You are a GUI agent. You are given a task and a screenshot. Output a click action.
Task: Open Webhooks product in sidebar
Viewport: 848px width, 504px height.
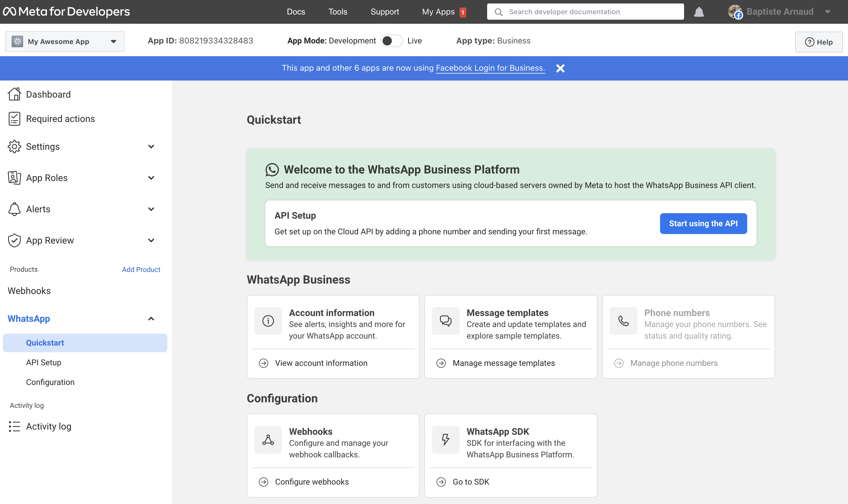(29, 291)
